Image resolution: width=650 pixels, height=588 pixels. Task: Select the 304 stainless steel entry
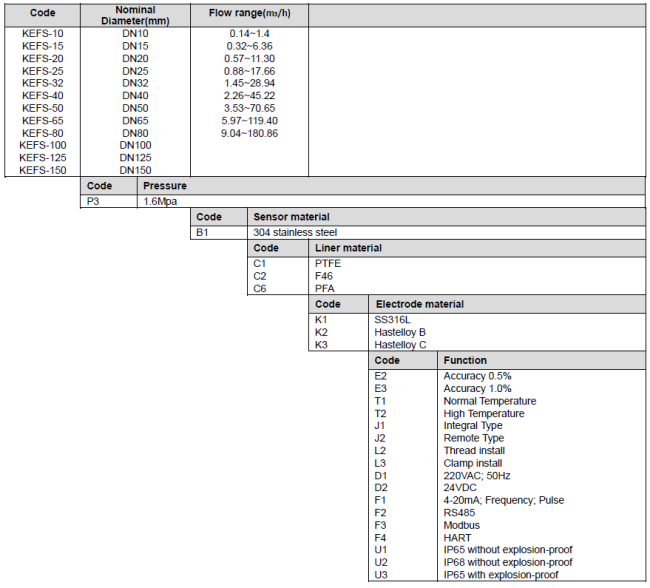pos(295,232)
